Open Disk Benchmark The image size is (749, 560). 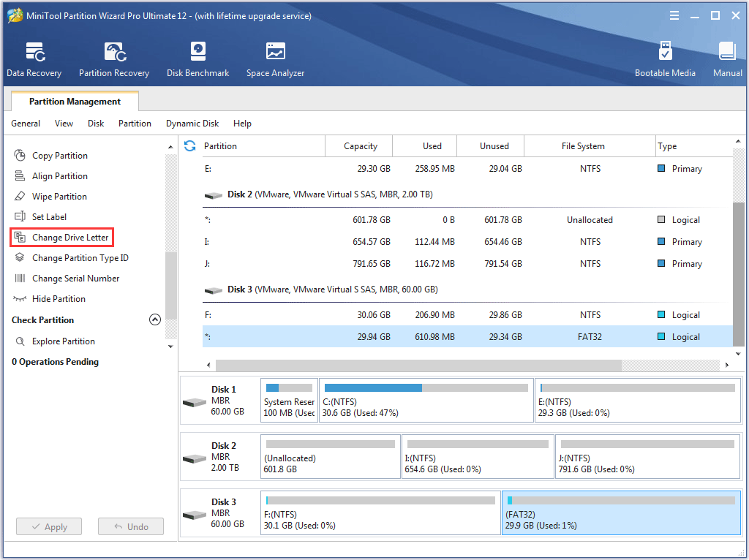pos(197,60)
